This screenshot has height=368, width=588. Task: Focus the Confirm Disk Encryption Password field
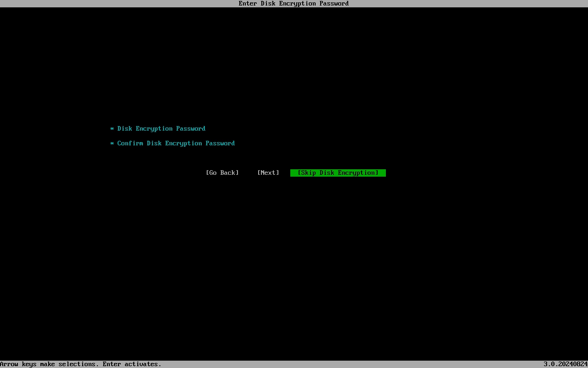(x=173, y=144)
